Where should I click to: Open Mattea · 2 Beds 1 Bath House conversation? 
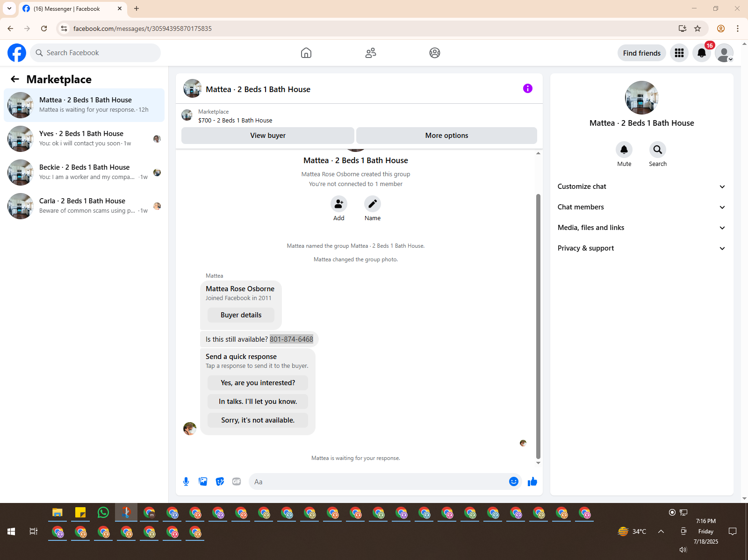84,105
